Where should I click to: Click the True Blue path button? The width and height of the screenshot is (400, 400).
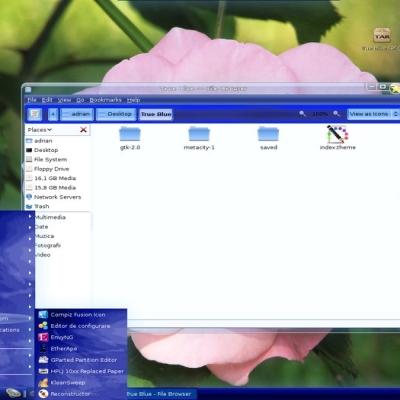pyautogui.click(x=156, y=114)
